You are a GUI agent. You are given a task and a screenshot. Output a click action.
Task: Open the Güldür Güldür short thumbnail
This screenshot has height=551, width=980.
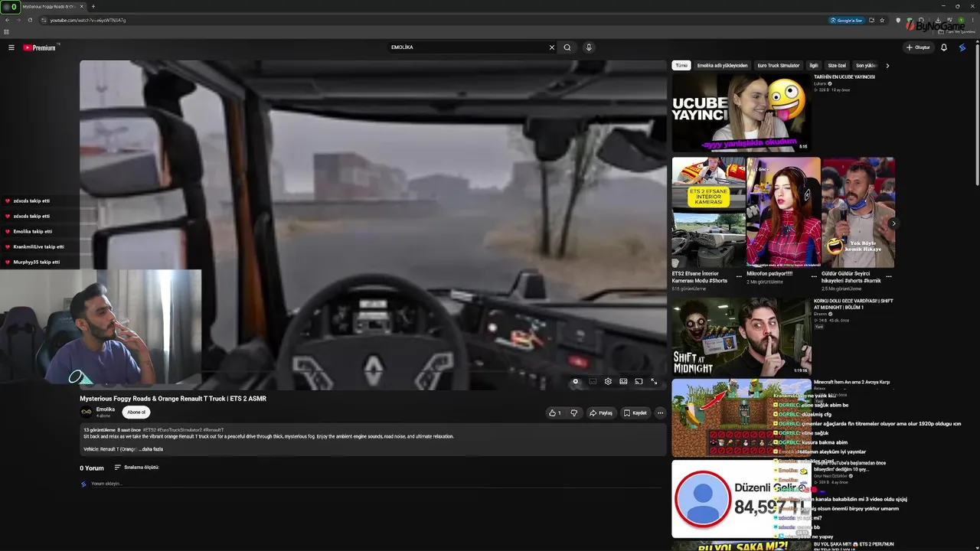click(x=858, y=212)
